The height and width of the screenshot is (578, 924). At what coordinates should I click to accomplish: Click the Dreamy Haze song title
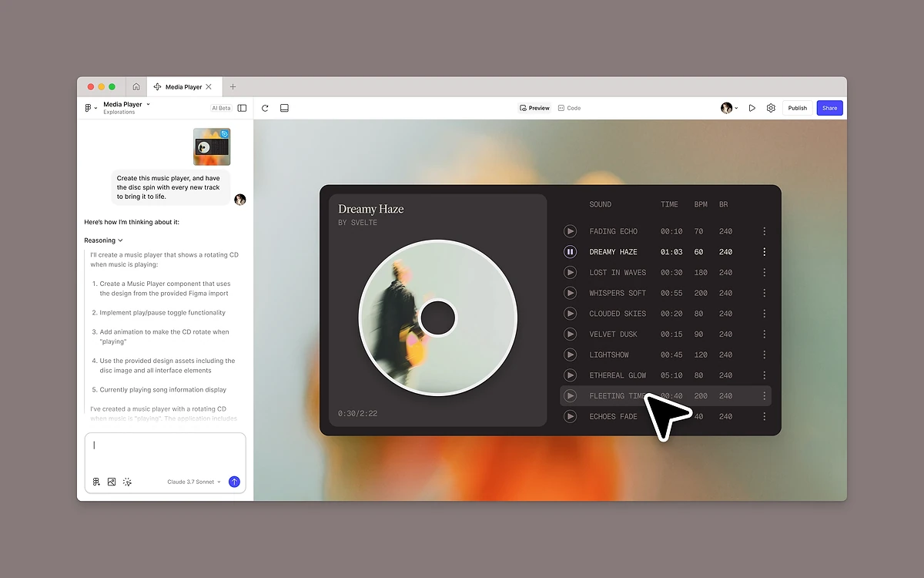coord(371,209)
